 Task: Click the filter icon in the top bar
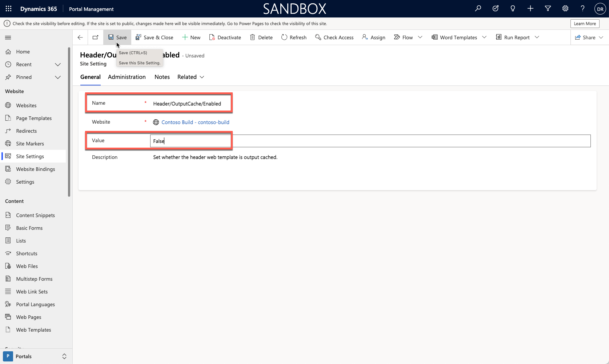[x=548, y=8]
